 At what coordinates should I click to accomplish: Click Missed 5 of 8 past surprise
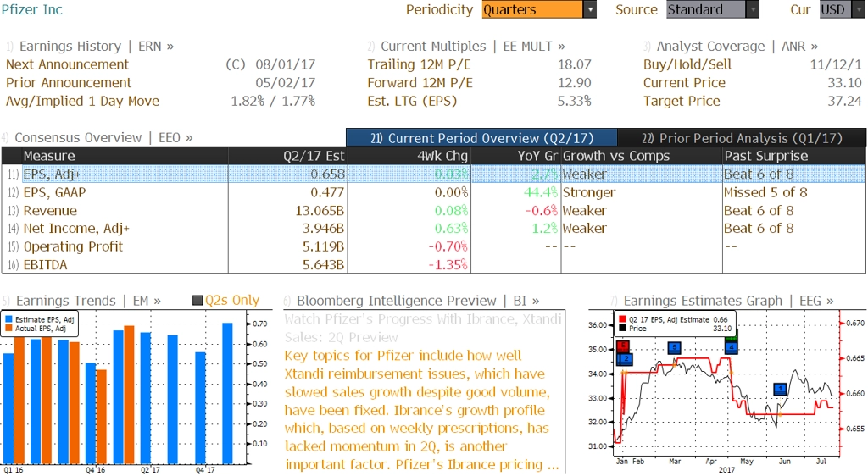pos(765,192)
